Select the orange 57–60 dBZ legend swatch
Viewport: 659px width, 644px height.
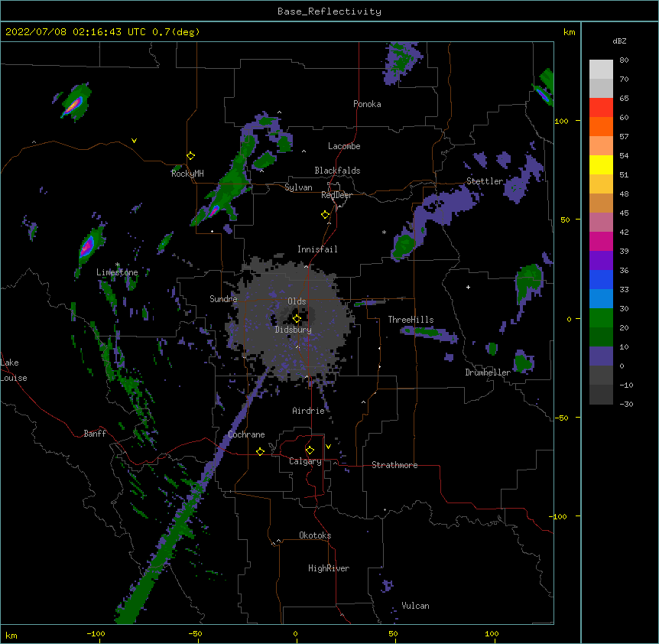click(601, 126)
